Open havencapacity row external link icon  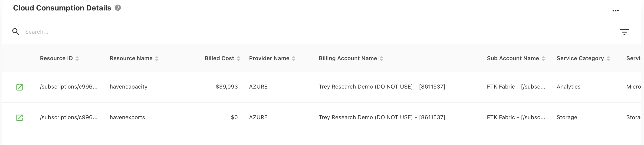click(20, 87)
